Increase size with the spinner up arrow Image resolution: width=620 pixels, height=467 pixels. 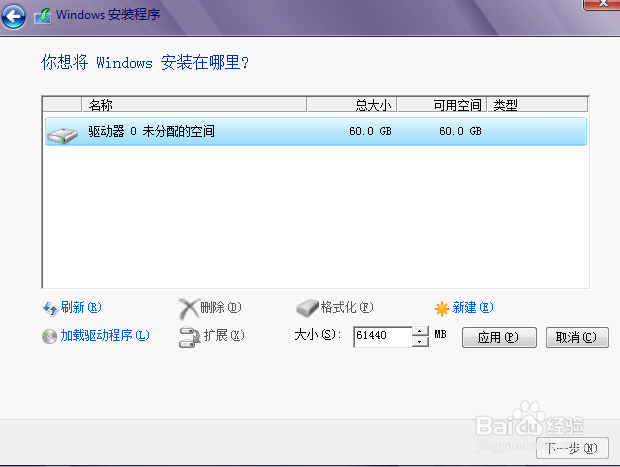click(420, 331)
